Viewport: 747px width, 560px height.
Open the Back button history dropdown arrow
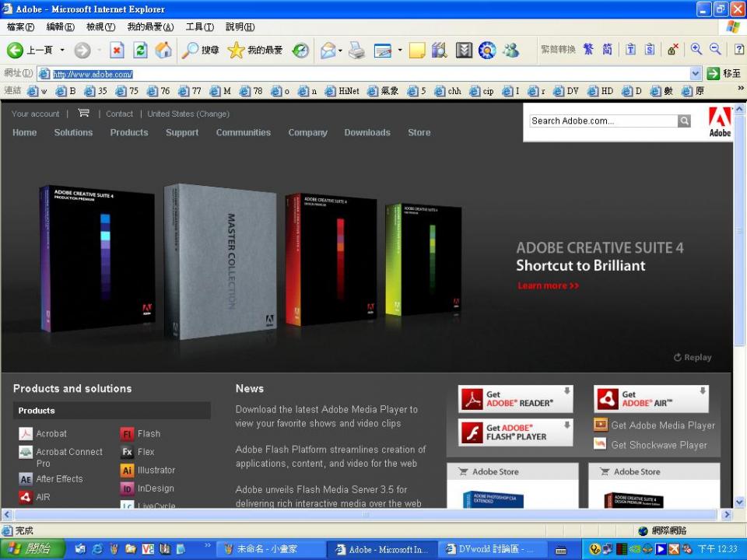click(61, 51)
